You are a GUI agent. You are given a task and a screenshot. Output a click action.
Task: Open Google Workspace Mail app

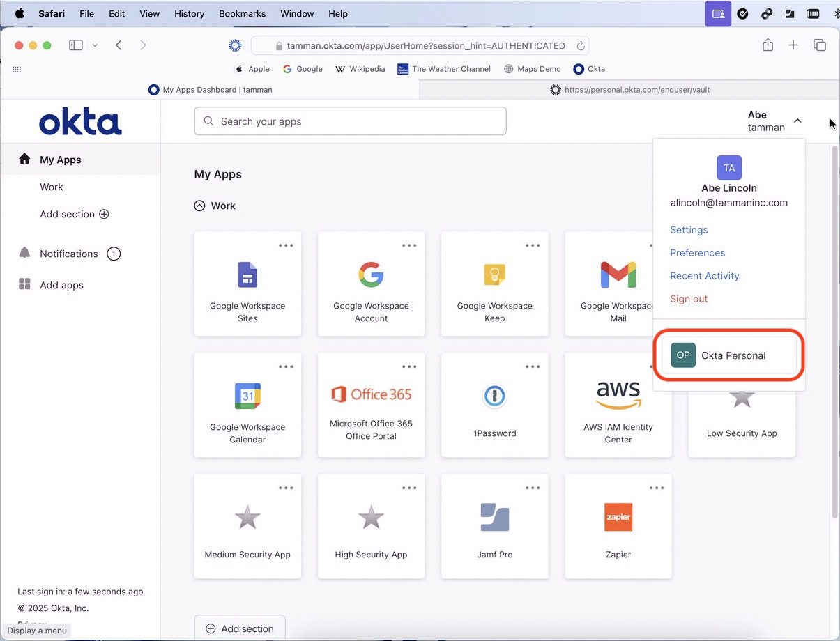pos(609,284)
